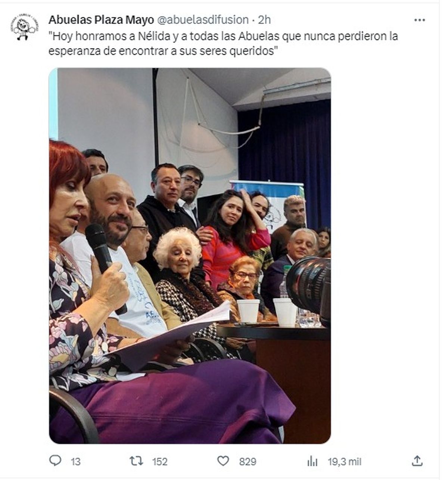Like the tweet with the heart icon
This screenshot has height=480, width=448.
[223, 461]
